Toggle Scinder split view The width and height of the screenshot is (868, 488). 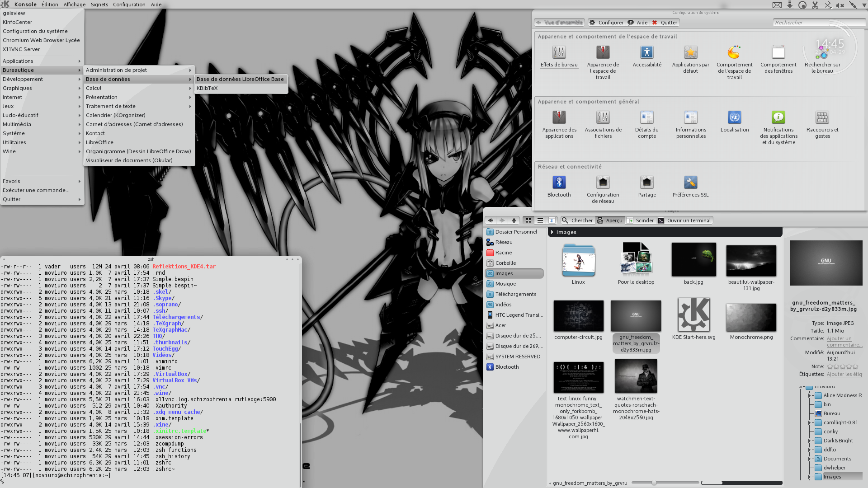tap(641, 221)
